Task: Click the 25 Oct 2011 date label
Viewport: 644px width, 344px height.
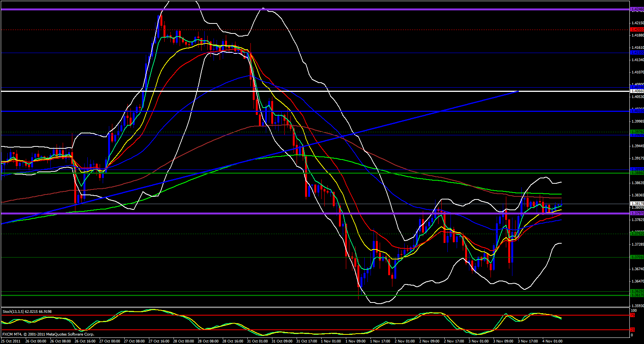Action: tap(10, 341)
